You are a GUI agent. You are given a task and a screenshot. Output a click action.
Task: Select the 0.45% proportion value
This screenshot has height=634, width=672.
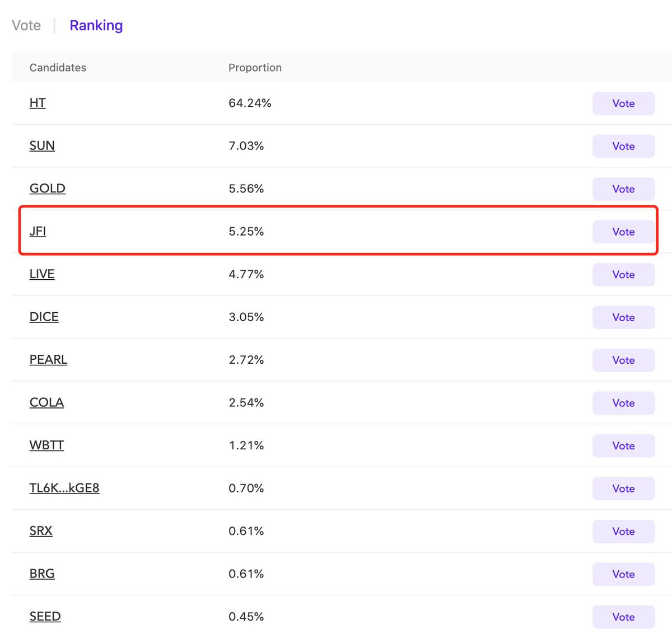pos(246,617)
